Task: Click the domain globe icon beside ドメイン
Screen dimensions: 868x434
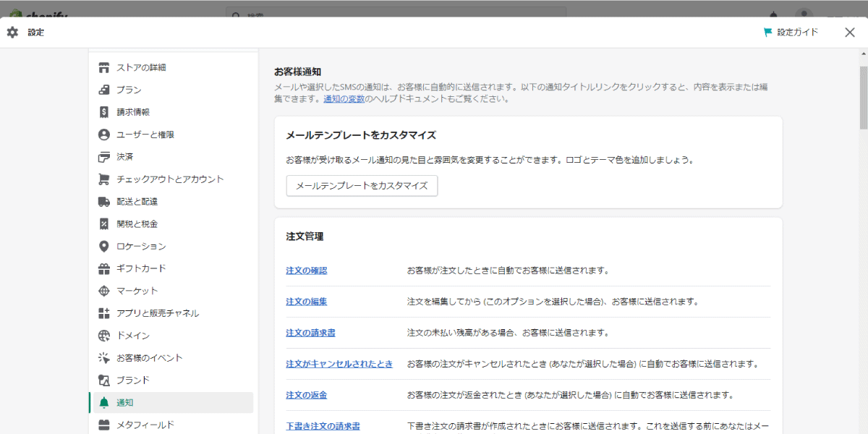Action: tap(104, 336)
